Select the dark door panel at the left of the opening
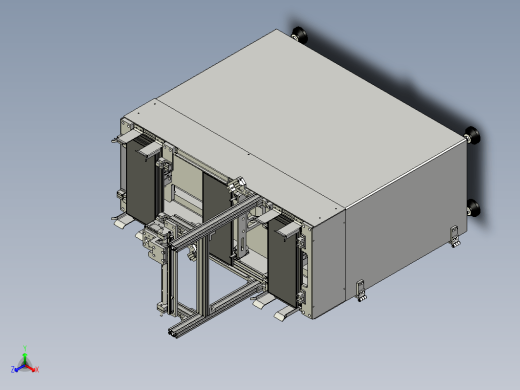 point(141,182)
